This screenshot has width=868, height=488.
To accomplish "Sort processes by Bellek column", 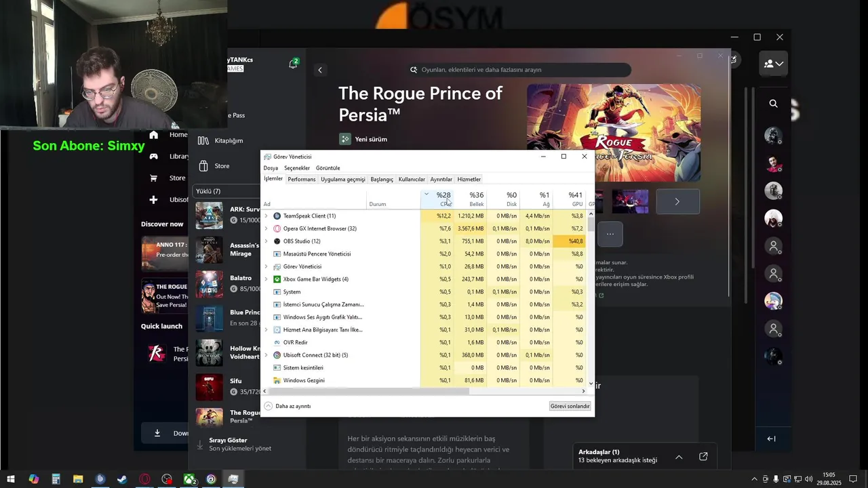I will coord(469,199).
